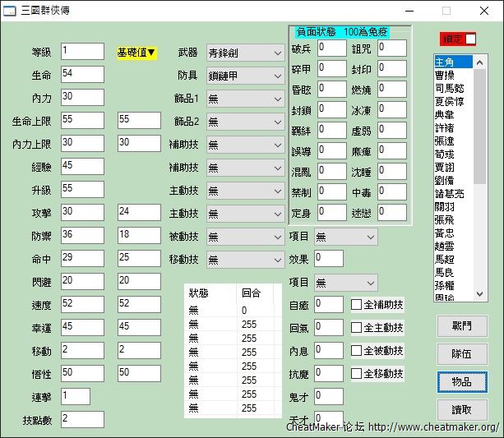Image resolution: width=504 pixels, height=438 pixels.
Task: Open the 飾品1 dropdown
Action: [246, 99]
